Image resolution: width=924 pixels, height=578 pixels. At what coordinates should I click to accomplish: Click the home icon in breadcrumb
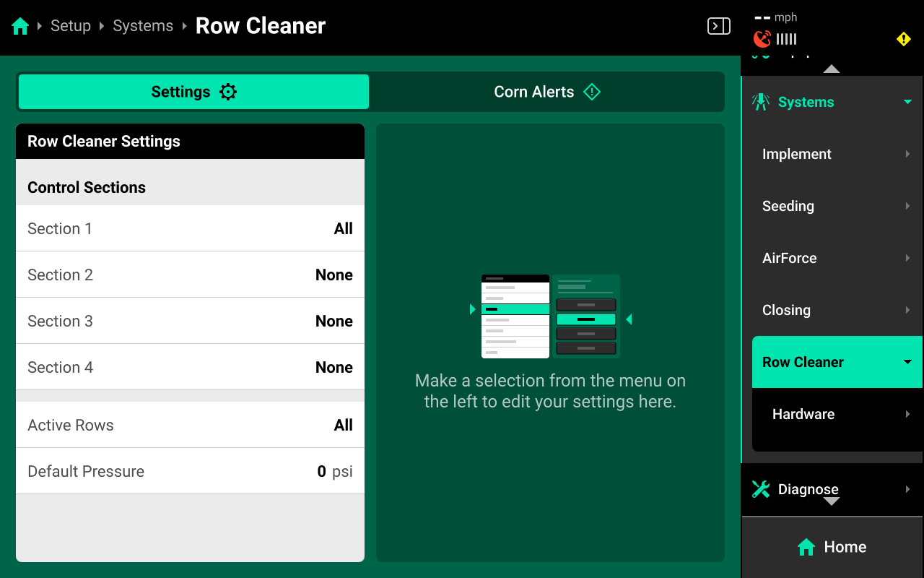point(20,27)
